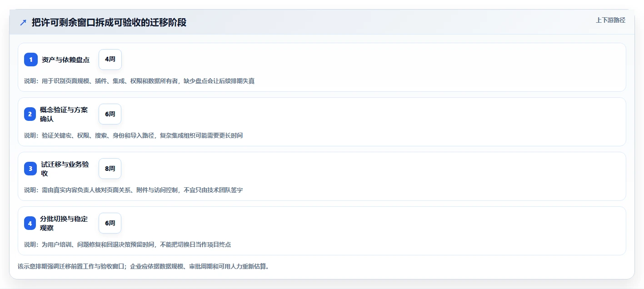Image resolution: width=644 pixels, height=289 pixels.
Task: Click the 8周 duration chip
Action: [x=110, y=169]
